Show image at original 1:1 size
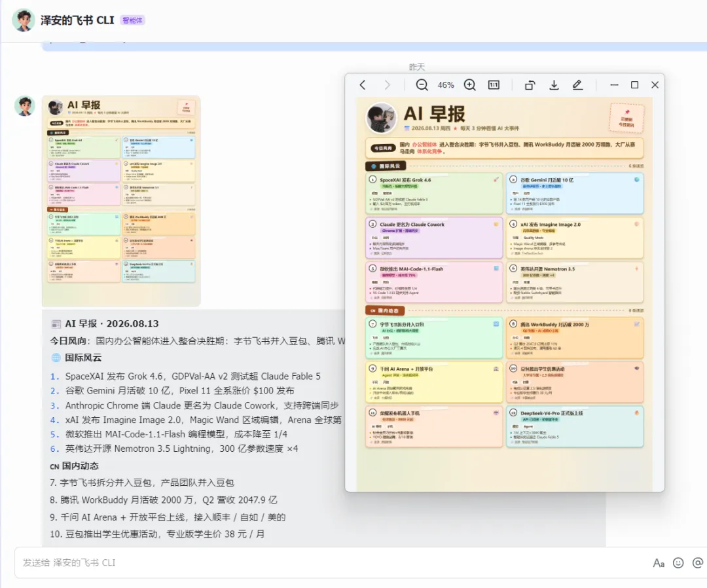707x588 pixels. pyautogui.click(x=494, y=84)
